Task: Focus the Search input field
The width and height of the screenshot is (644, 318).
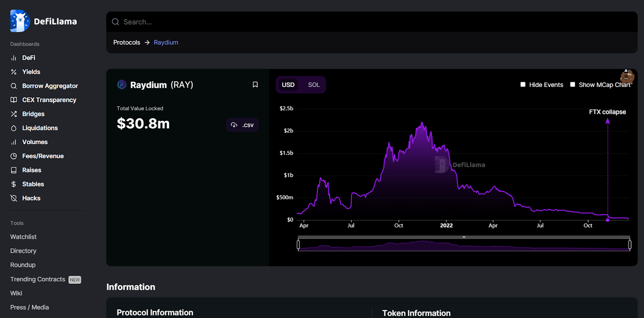Action: point(372,22)
